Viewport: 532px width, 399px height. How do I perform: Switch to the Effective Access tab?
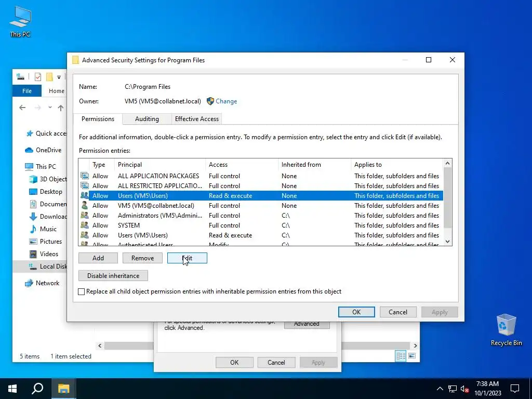(196, 119)
